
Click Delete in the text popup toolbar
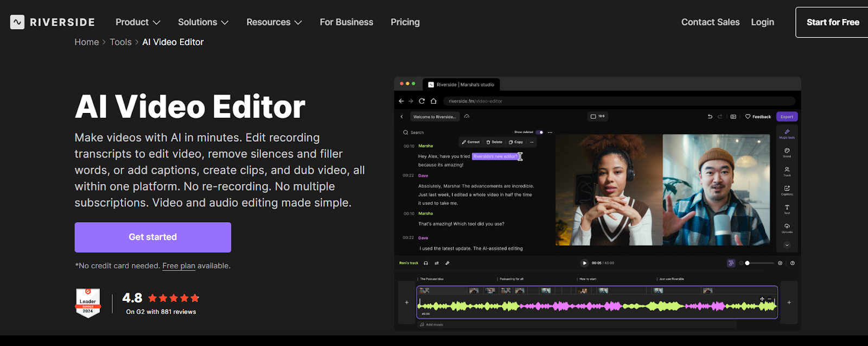(x=494, y=142)
